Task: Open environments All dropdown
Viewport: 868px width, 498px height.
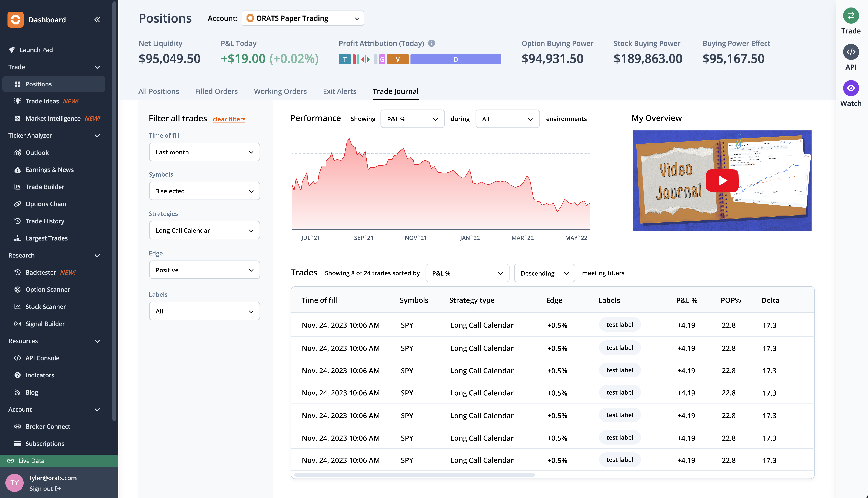Action: coord(507,119)
